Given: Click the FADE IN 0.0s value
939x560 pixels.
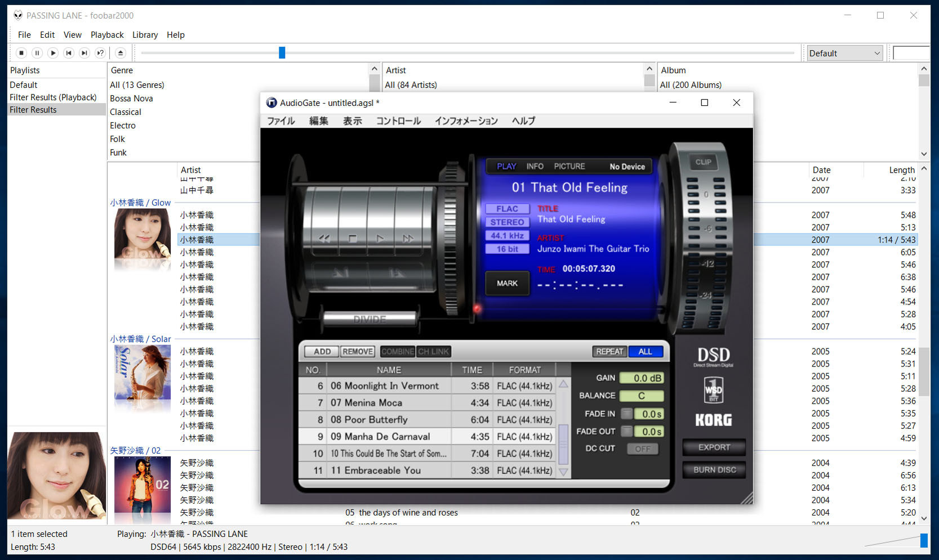Looking at the screenshot, I should (x=649, y=414).
